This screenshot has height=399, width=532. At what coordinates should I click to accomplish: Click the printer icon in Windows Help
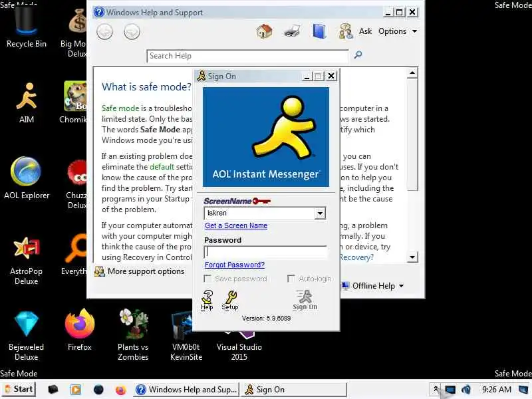pyautogui.click(x=292, y=31)
